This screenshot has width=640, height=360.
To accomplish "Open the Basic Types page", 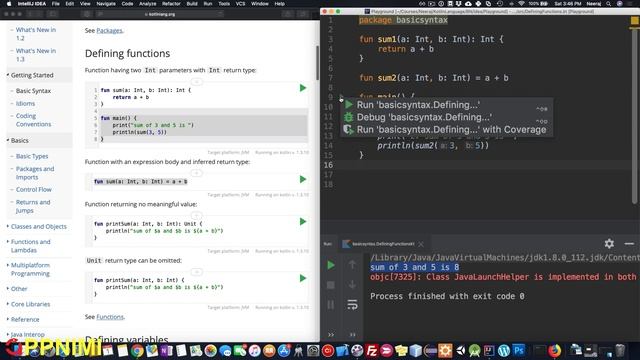I will tap(32, 156).
